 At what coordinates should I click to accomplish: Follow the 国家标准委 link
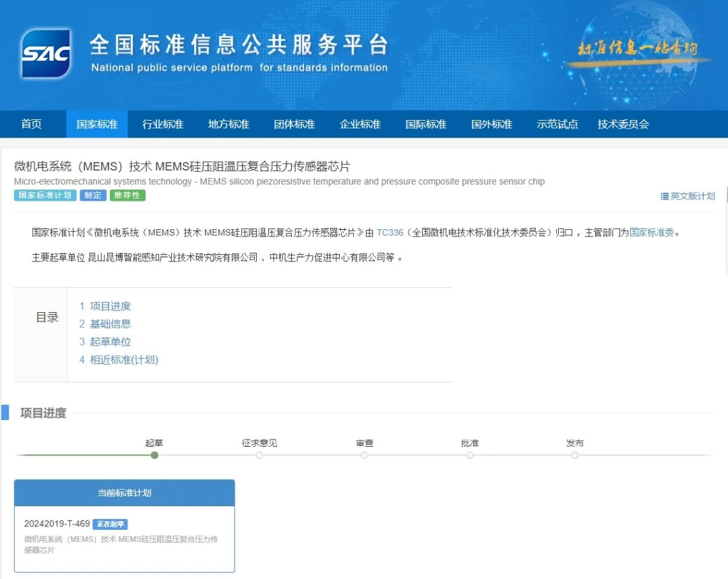tap(652, 233)
